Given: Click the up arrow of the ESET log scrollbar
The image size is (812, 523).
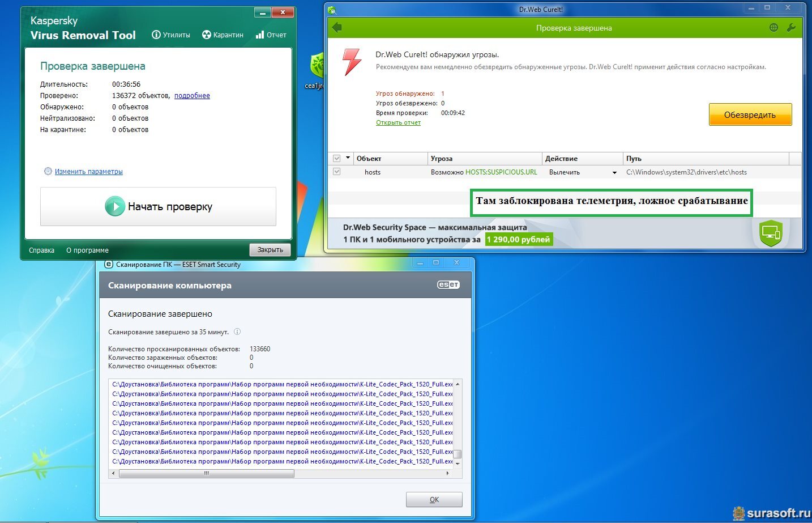Looking at the screenshot, I should coord(458,384).
